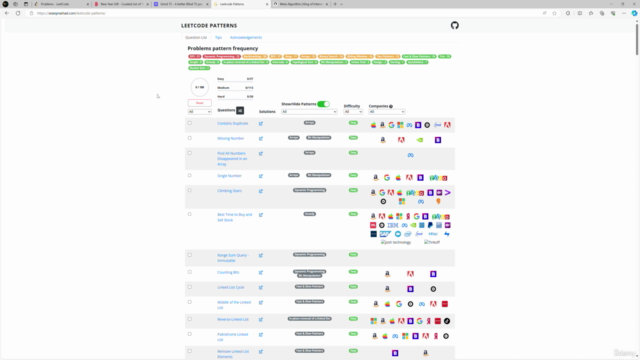Switch to the Acknowledgements tab

point(246,38)
